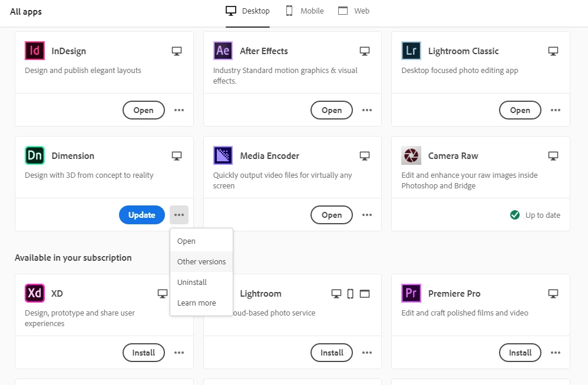This screenshot has height=385, width=588.
Task: Click the Camera Raw app icon
Action: click(x=411, y=155)
